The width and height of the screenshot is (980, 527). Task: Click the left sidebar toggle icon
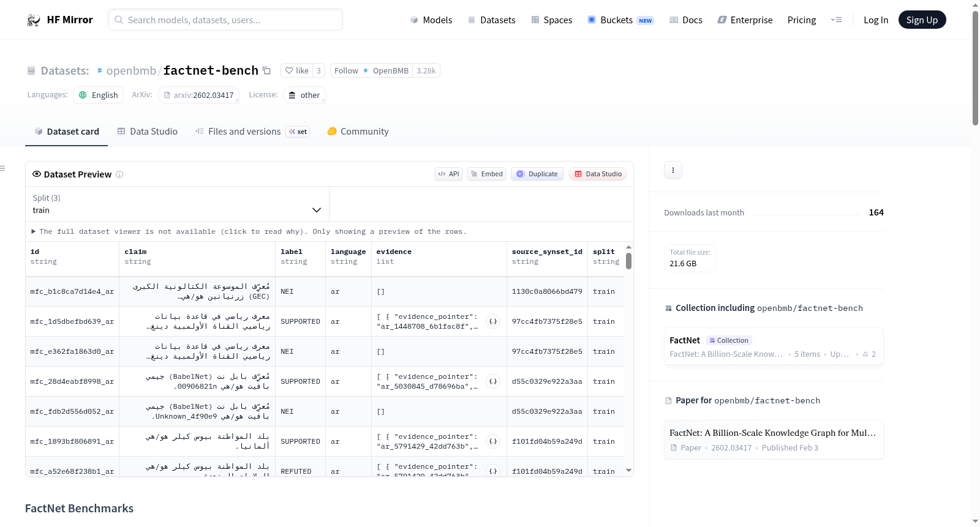2,168
